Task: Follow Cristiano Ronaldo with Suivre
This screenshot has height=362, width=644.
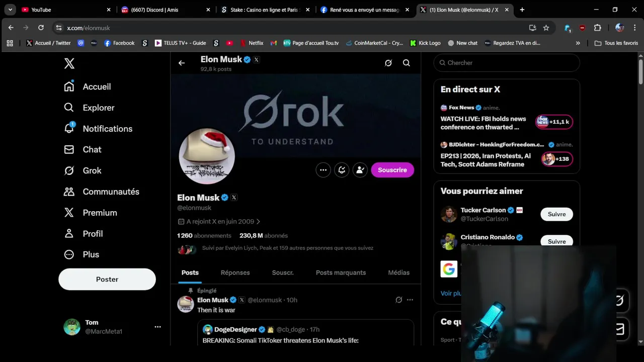Action: [556, 241]
